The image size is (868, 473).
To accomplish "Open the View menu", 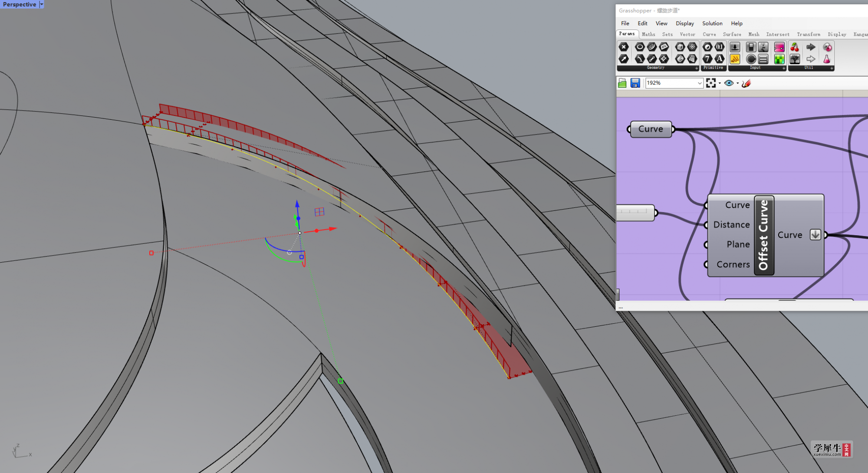I will (661, 23).
